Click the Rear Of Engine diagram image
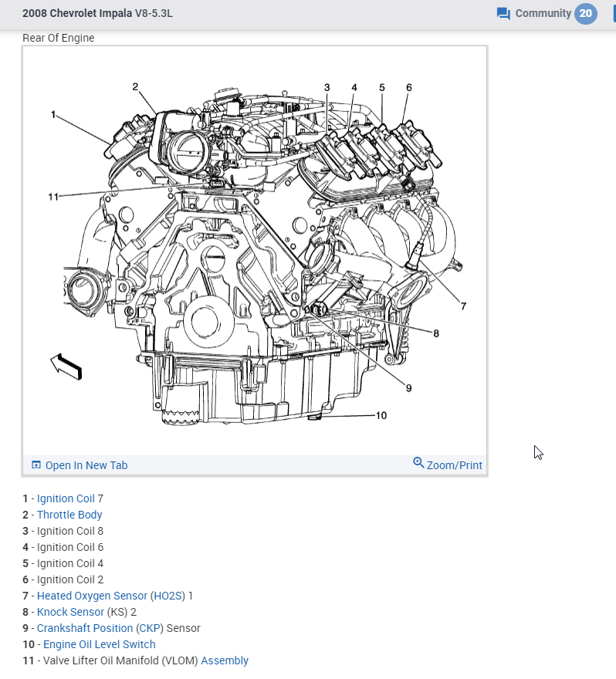Viewport: 616px width, 679px height. click(x=255, y=252)
